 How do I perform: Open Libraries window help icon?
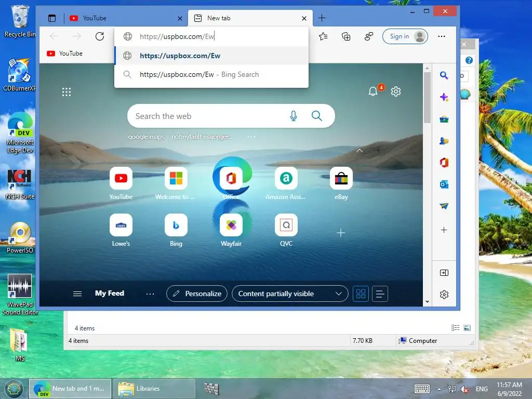[469, 60]
